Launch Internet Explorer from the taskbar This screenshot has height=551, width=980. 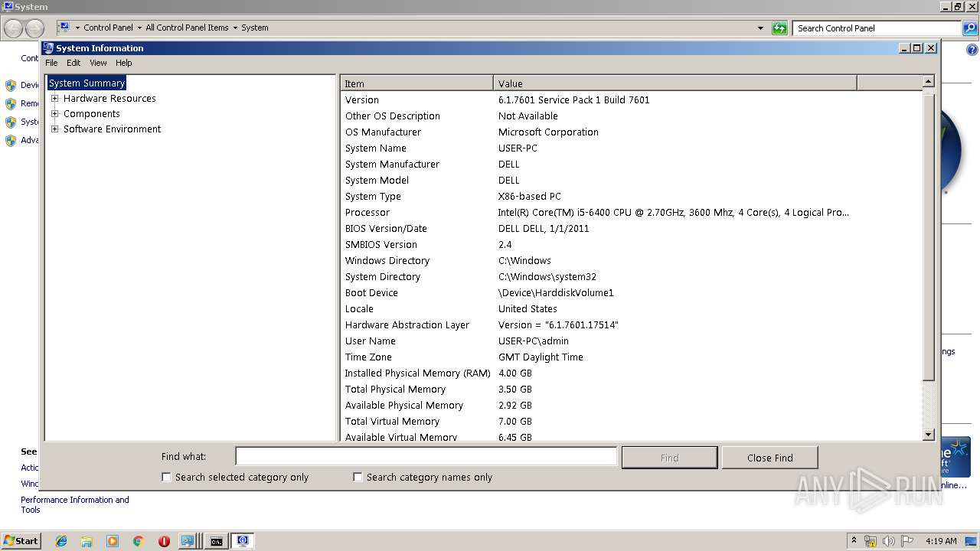click(61, 541)
